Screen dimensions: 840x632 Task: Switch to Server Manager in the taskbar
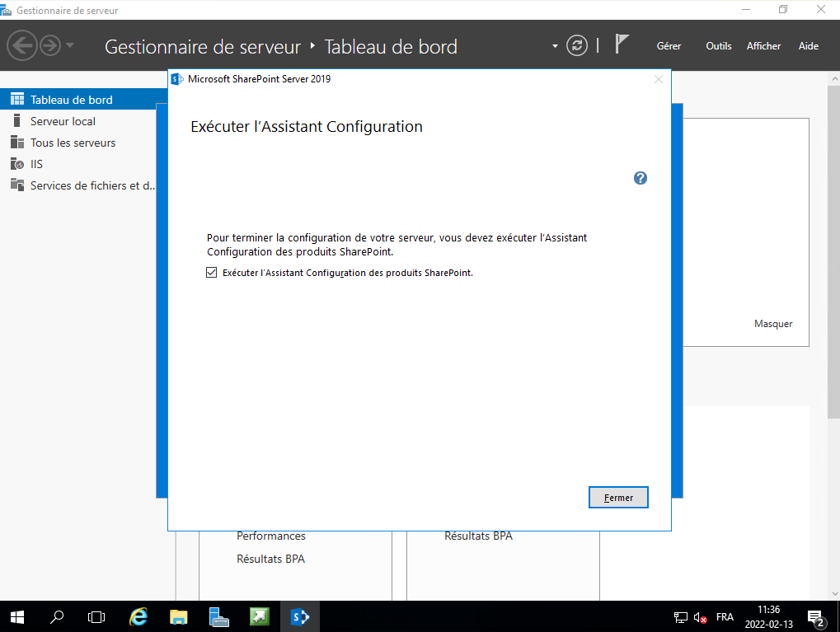pos(218,617)
